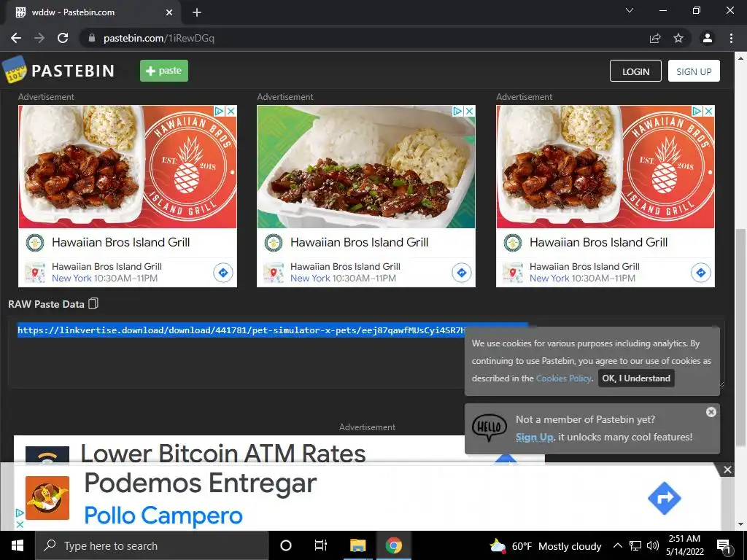Click the middle Hawaiian Bros food image

[x=366, y=167]
